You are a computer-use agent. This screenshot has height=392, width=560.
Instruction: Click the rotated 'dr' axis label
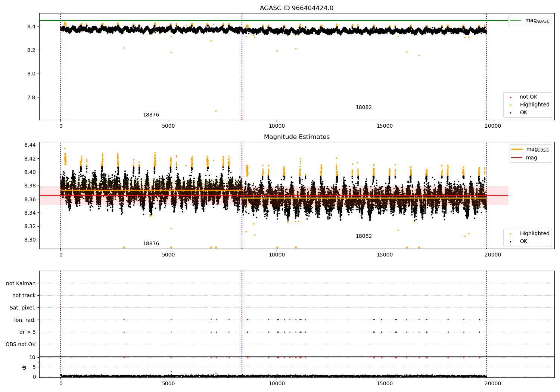(x=24, y=367)
